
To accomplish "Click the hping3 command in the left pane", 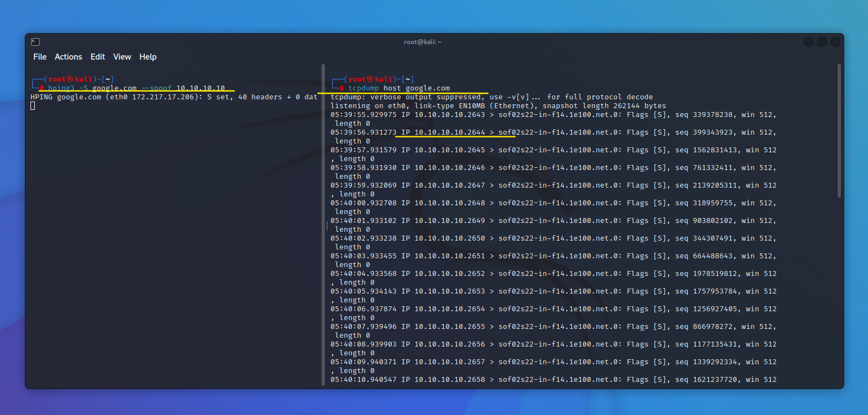I will click(x=136, y=88).
